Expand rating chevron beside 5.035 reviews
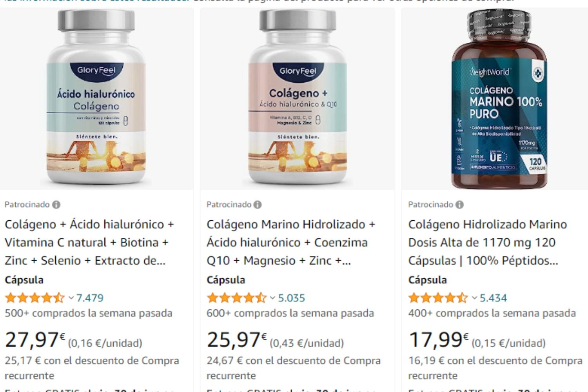Screen dimensions: 588x392 (272, 298)
